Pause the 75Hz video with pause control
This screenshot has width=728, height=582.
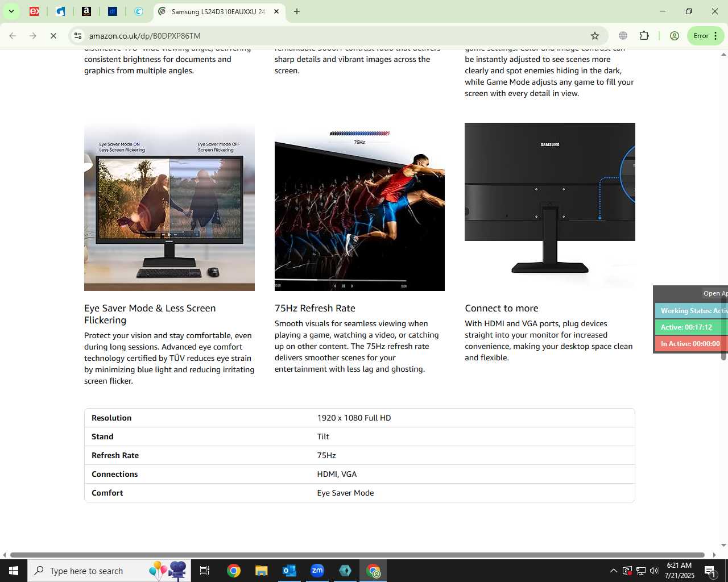tap(344, 286)
